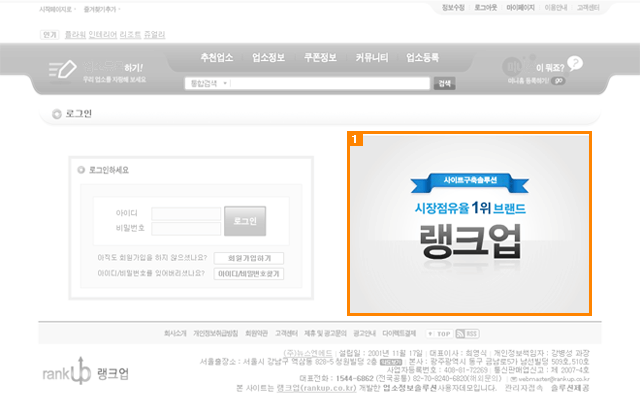Image resolution: width=640 pixels, height=402 pixels.
Task: Click the footer 회원약관 link
Action: coord(256,333)
